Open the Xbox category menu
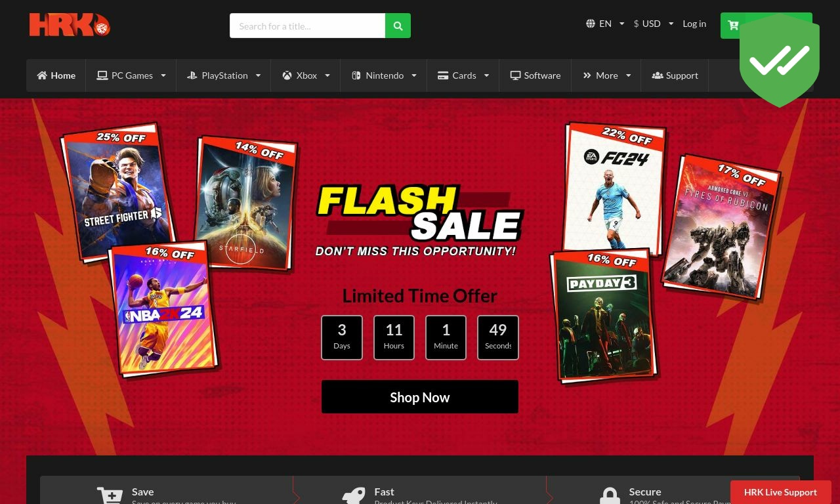The image size is (840, 504). click(x=306, y=75)
